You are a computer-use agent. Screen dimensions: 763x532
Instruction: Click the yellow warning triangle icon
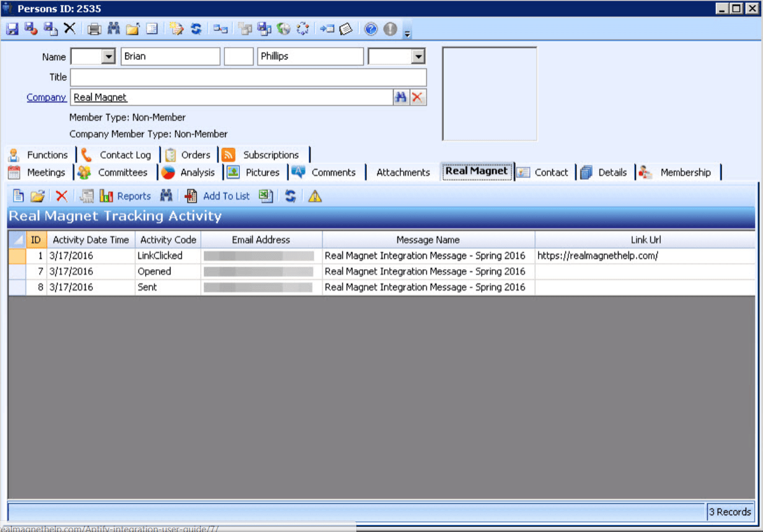tap(315, 196)
